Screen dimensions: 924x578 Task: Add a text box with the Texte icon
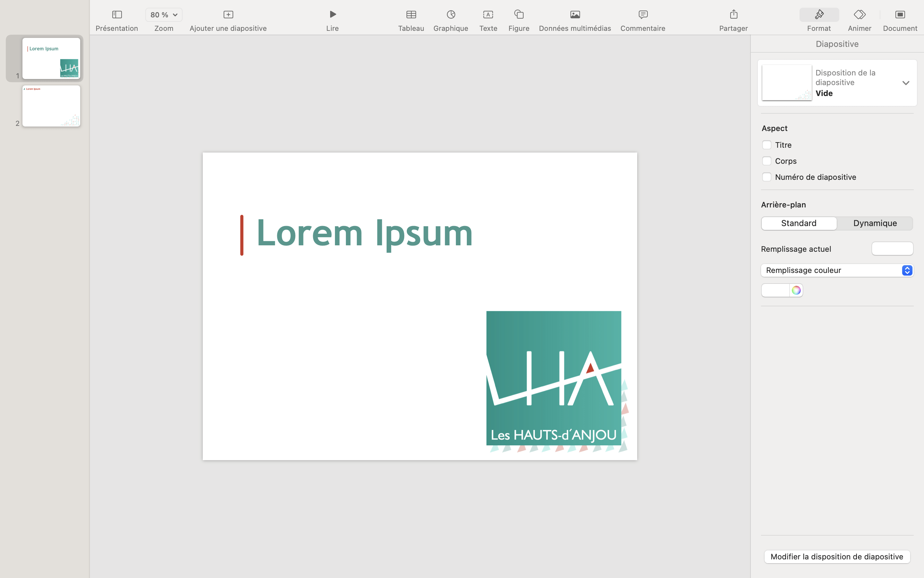(488, 14)
